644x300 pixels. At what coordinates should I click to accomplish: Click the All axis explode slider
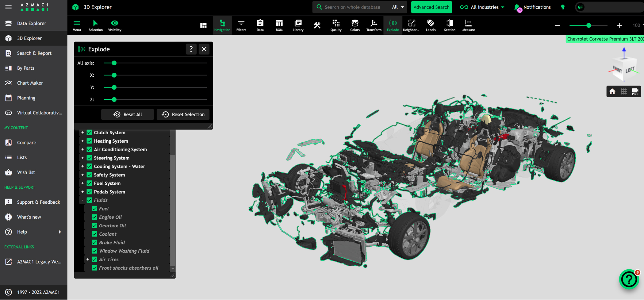tap(114, 63)
